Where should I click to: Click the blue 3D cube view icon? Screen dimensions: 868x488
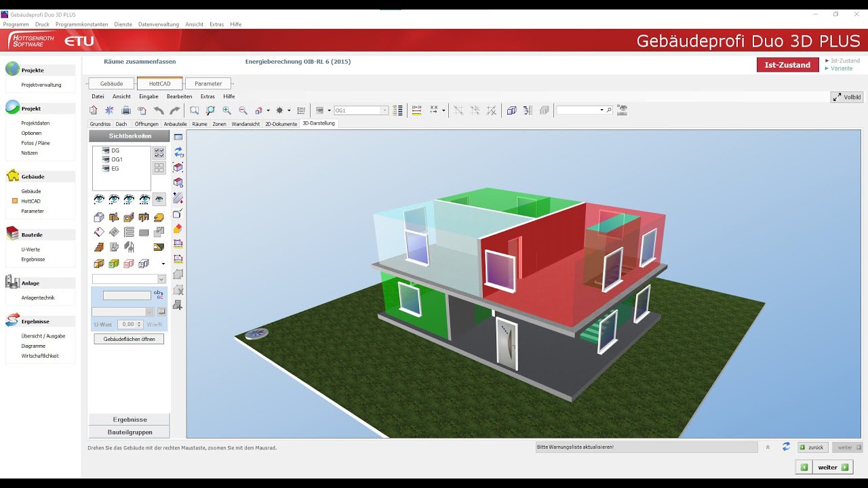pos(512,110)
